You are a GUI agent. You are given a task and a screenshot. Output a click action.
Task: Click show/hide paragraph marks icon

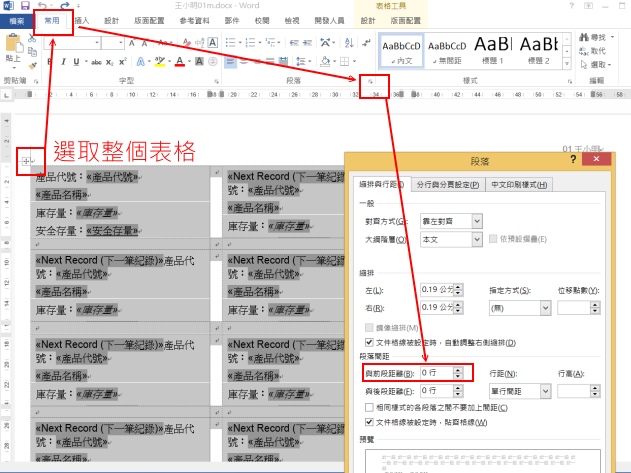(366, 42)
